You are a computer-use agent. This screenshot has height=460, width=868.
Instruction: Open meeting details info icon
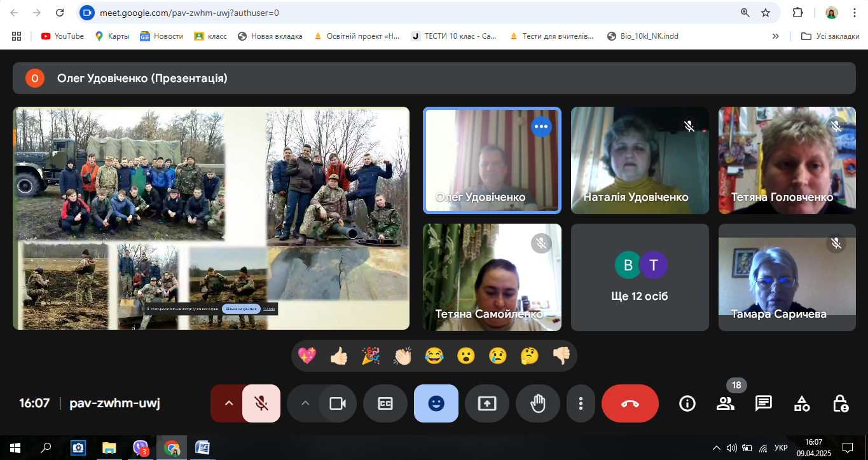click(687, 403)
